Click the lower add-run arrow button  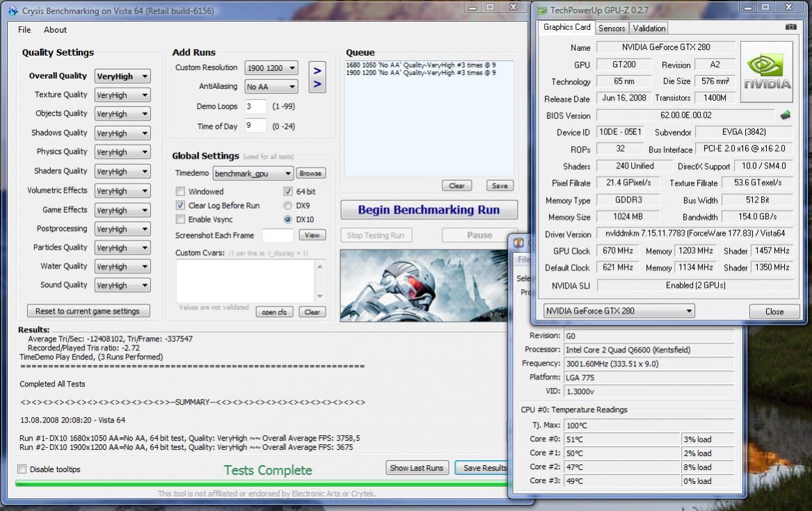[x=317, y=84]
